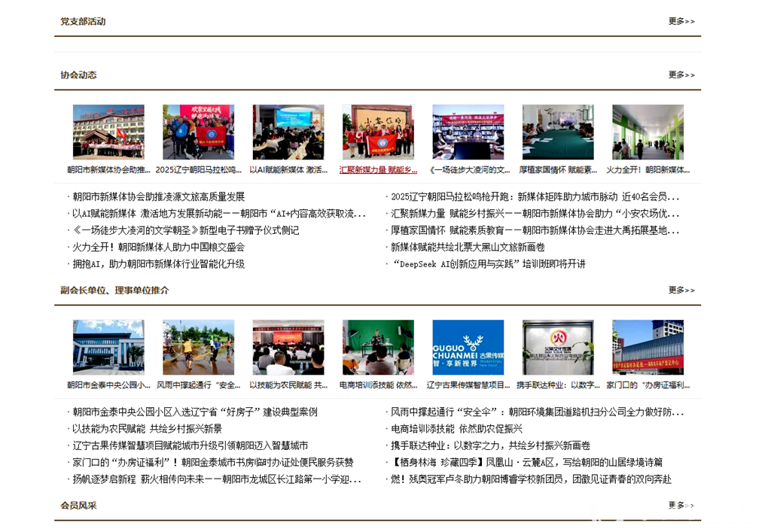
Task: Select the 副会长单位、理事单位推介 heading
Action: [114, 290]
